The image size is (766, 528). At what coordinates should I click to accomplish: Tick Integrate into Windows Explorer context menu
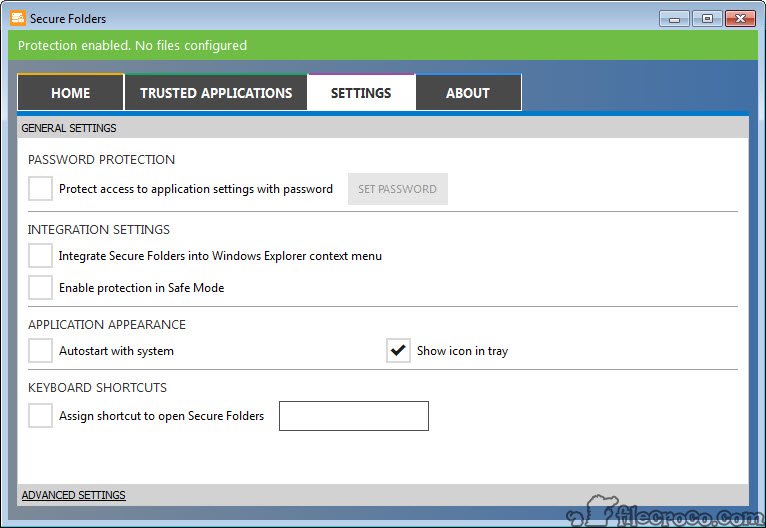pos(40,255)
